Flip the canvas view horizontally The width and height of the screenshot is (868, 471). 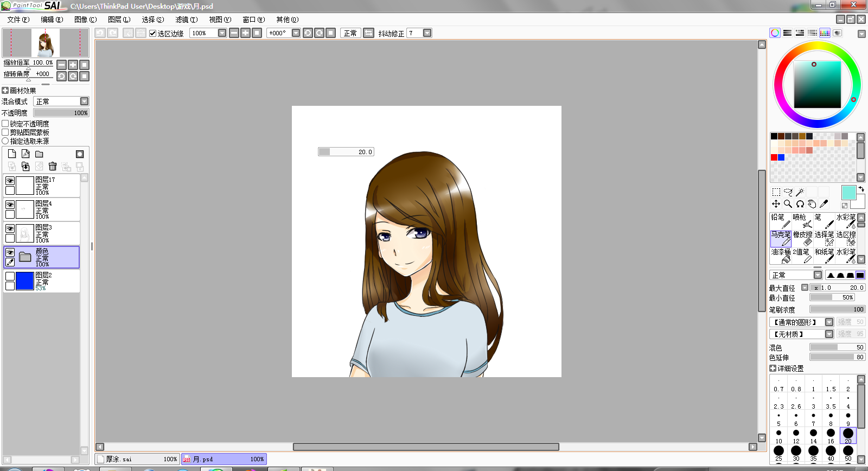[368, 33]
